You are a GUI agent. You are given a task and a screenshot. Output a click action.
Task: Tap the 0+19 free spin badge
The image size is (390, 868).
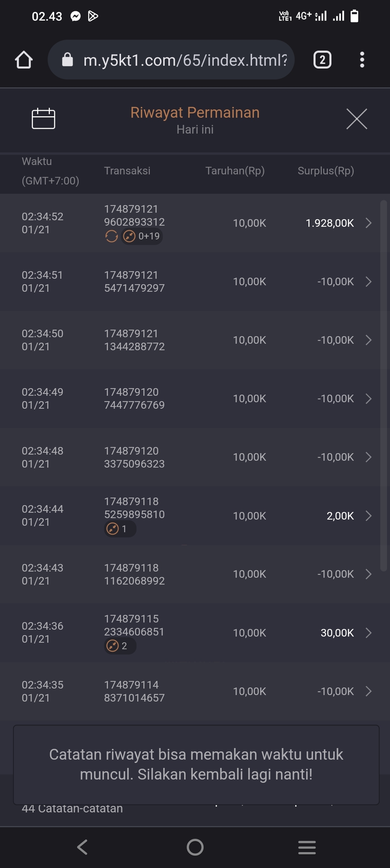tap(142, 236)
